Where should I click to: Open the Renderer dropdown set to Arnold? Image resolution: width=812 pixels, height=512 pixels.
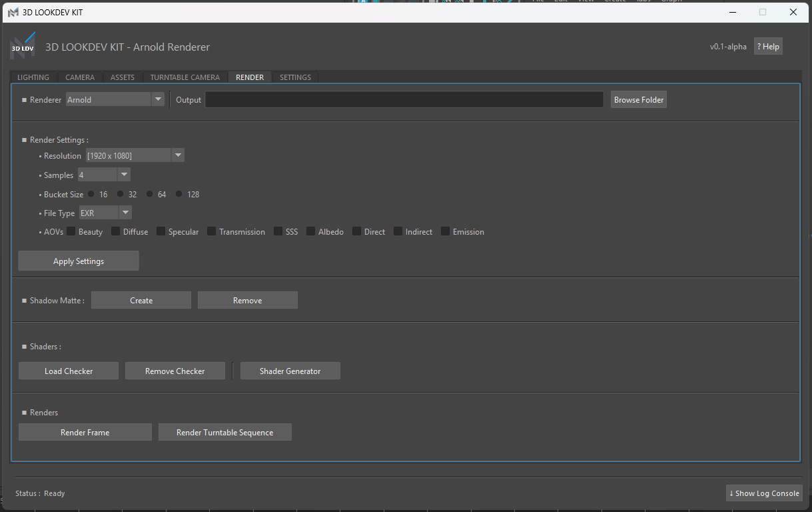coord(115,99)
